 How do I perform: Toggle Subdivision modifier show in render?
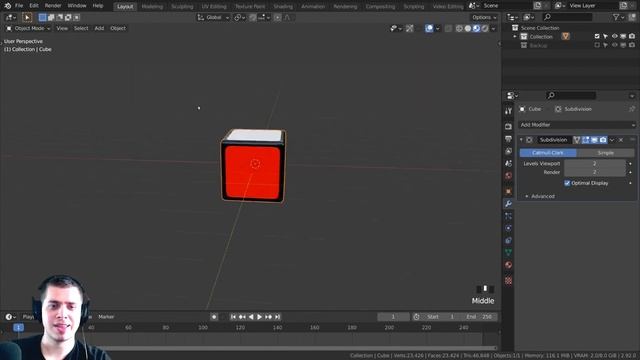(x=603, y=140)
